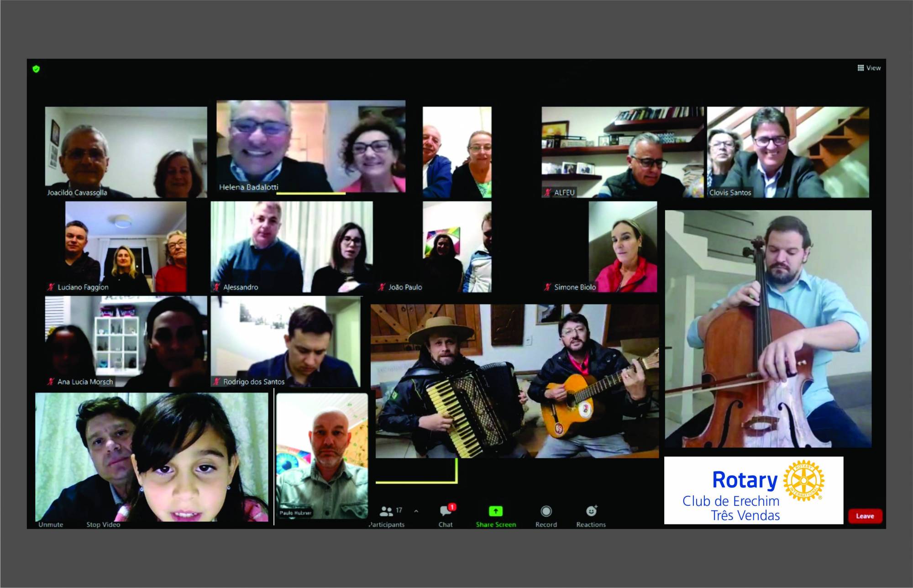The height and width of the screenshot is (588, 913).
Task: Click the green encryption shield icon
Action: 36,69
